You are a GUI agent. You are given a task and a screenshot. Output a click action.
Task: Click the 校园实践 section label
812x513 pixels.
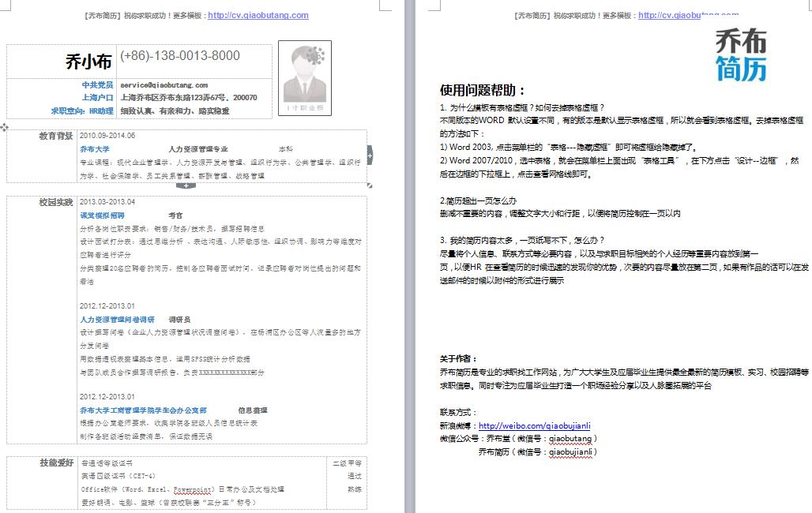click(x=55, y=202)
